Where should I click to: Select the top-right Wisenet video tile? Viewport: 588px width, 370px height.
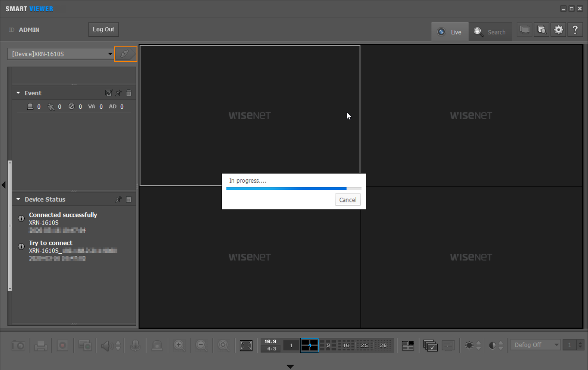tap(471, 115)
